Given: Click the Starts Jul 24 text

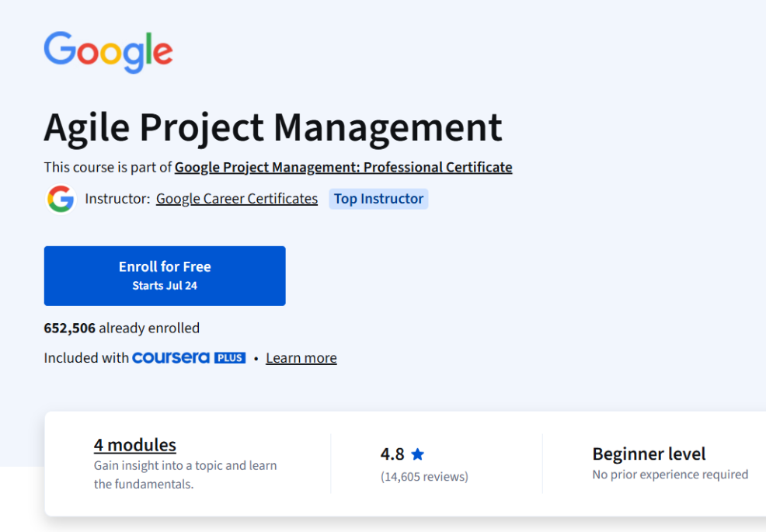Looking at the screenshot, I should click(165, 284).
